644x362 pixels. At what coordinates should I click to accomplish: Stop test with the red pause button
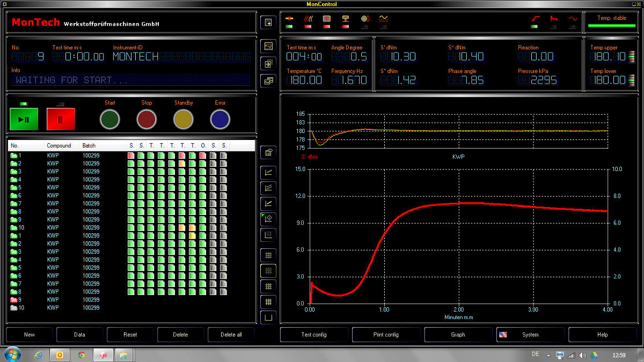pos(61,119)
